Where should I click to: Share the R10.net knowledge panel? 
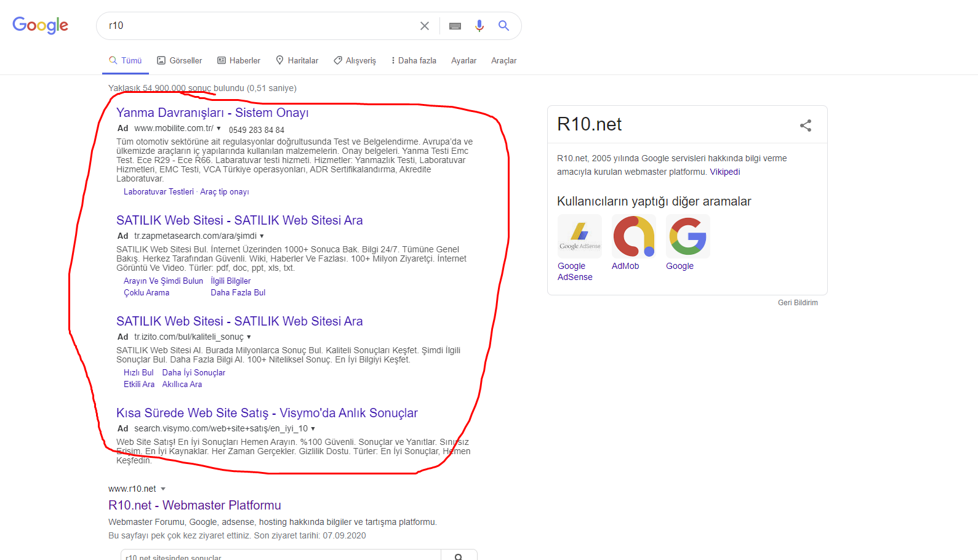click(806, 126)
